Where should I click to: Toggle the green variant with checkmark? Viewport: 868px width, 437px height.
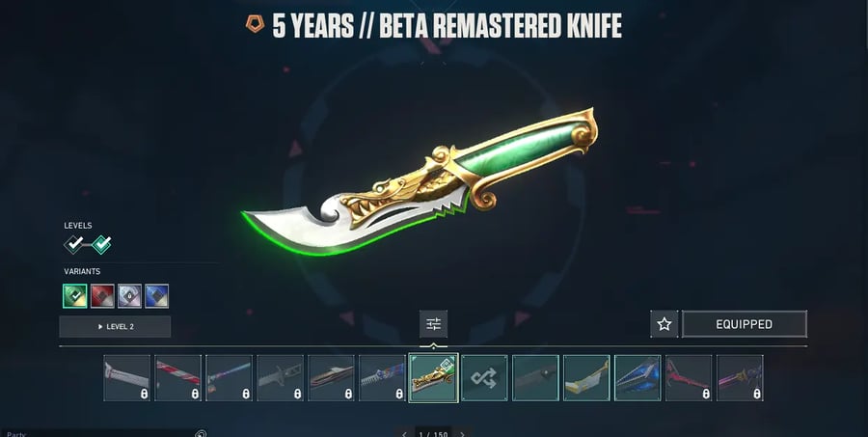(74, 296)
